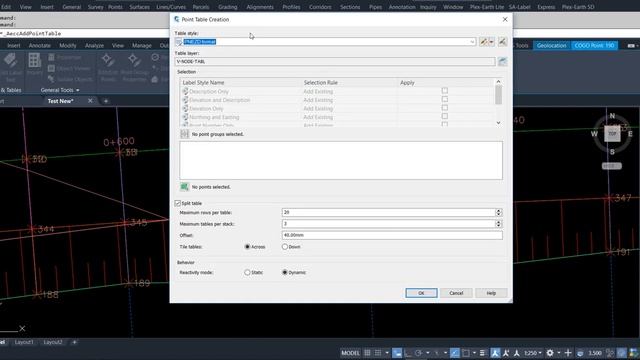
Task: Check Apply box for Elevation and Description
Action: tap(444, 99)
